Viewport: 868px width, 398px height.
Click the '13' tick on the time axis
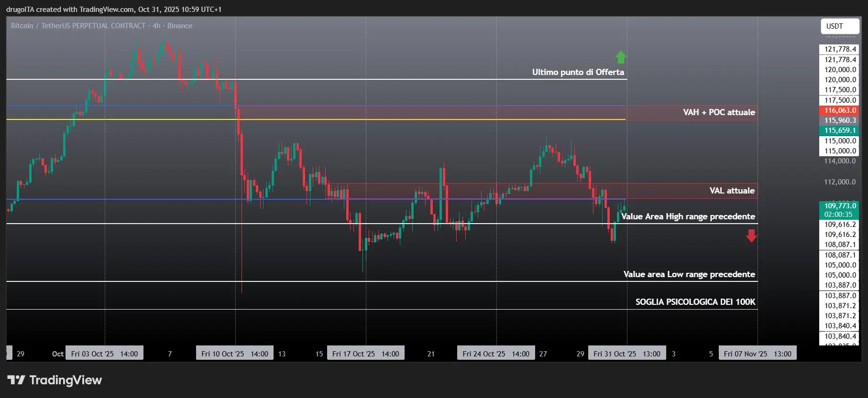pos(282,354)
